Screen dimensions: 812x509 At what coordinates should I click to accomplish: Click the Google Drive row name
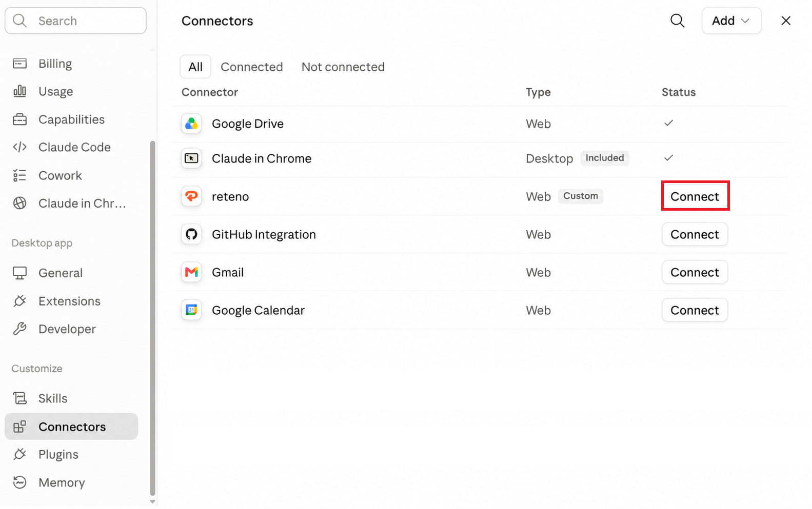tap(248, 124)
